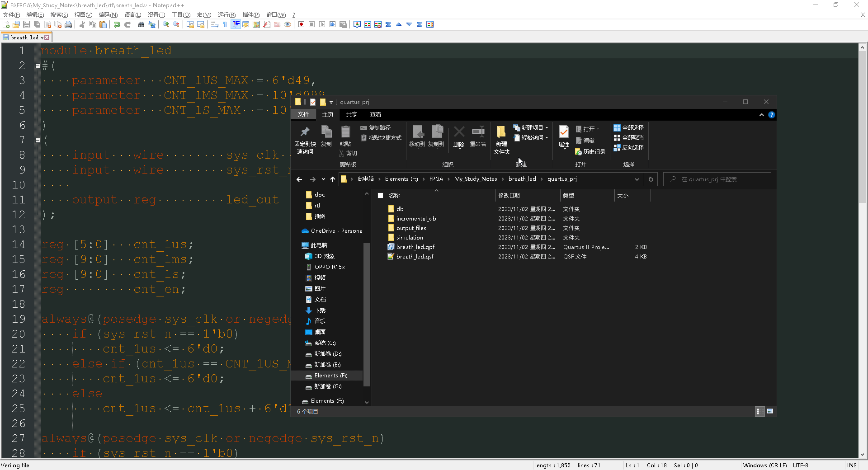Click Explorer back arrow navigation button
The height and width of the screenshot is (470, 868).
(x=299, y=179)
